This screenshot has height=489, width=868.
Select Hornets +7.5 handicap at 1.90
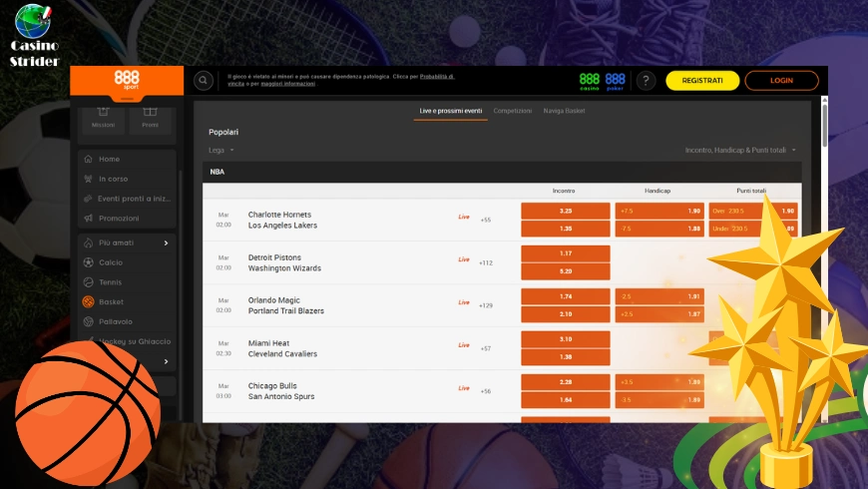[659, 211]
